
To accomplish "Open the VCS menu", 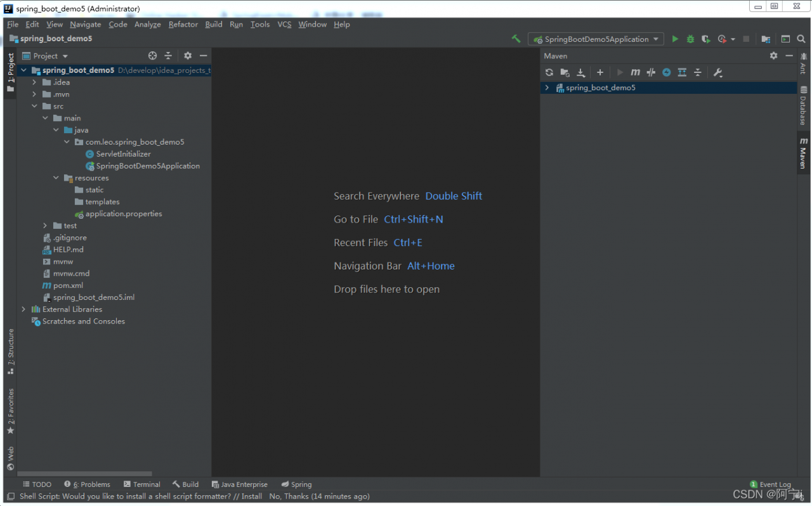I will click(284, 24).
